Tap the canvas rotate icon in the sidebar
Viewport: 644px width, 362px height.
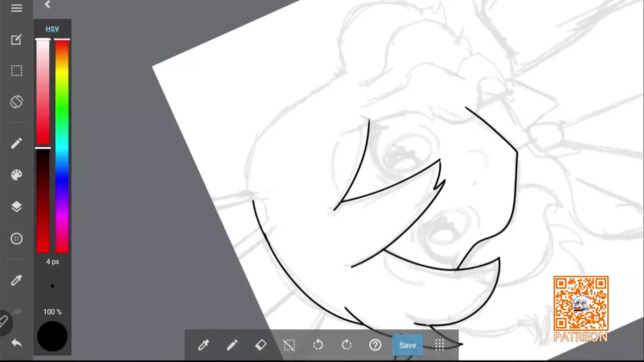point(17,102)
